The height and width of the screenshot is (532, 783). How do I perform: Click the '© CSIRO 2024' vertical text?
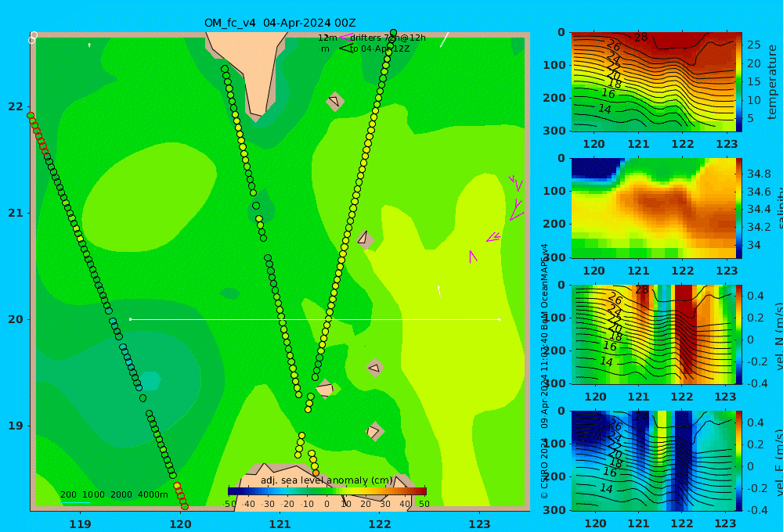click(x=544, y=469)
